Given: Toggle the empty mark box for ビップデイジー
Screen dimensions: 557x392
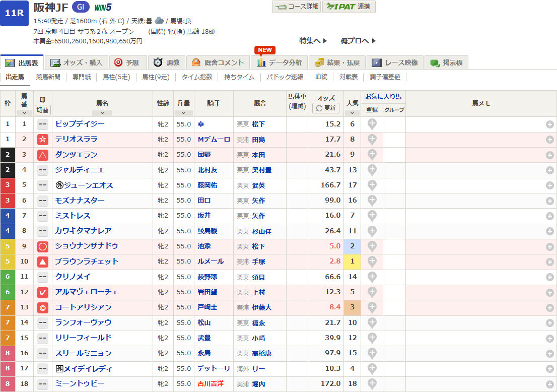Looking at the screenshot, I should 43,124.
